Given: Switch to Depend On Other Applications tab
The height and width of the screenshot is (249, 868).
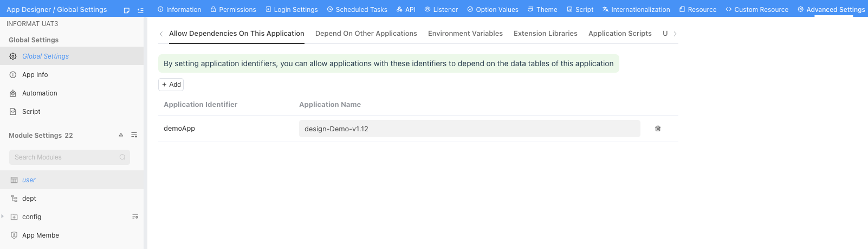Looking at the screenshot, I should coord(366,34).
